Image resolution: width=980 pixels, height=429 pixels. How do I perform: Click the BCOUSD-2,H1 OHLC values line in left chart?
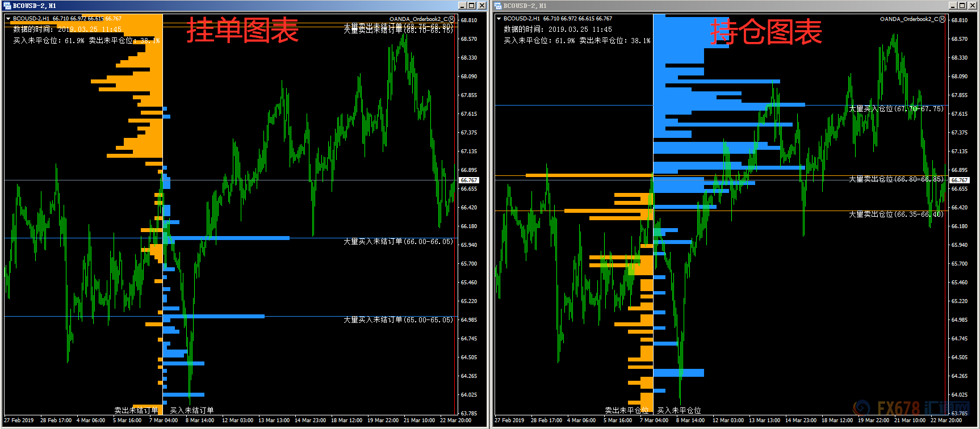point(67,19)
